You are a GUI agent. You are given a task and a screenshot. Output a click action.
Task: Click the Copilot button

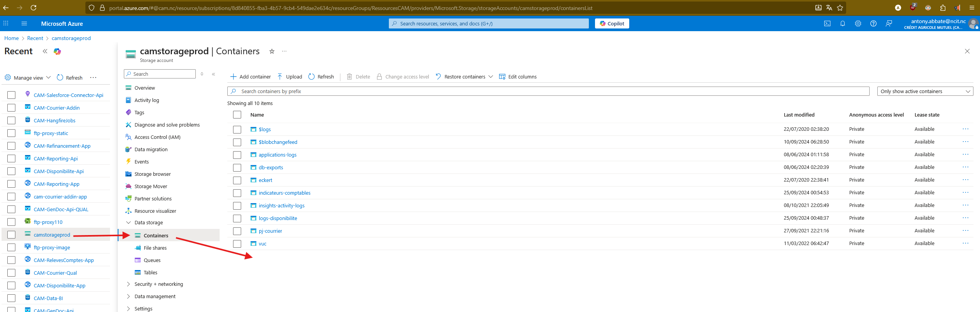point(612,23)
